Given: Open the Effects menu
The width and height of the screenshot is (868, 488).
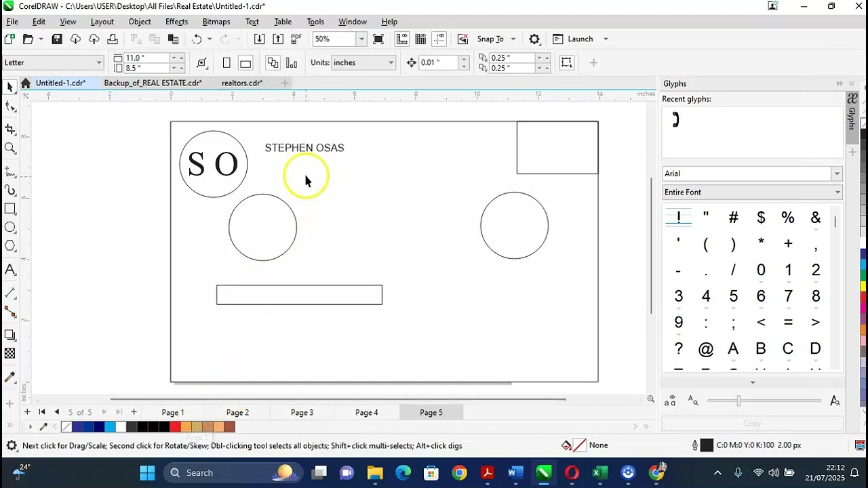Looking at the screenshot, I should coord(176,22).
